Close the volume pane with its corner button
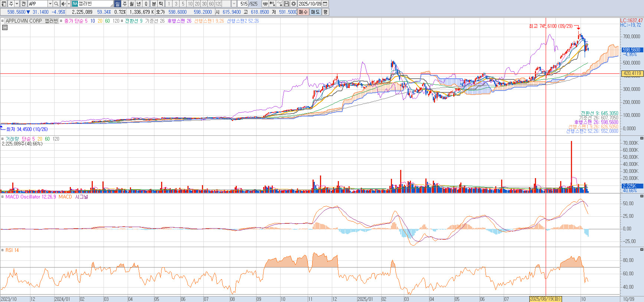 coord(642,138)
